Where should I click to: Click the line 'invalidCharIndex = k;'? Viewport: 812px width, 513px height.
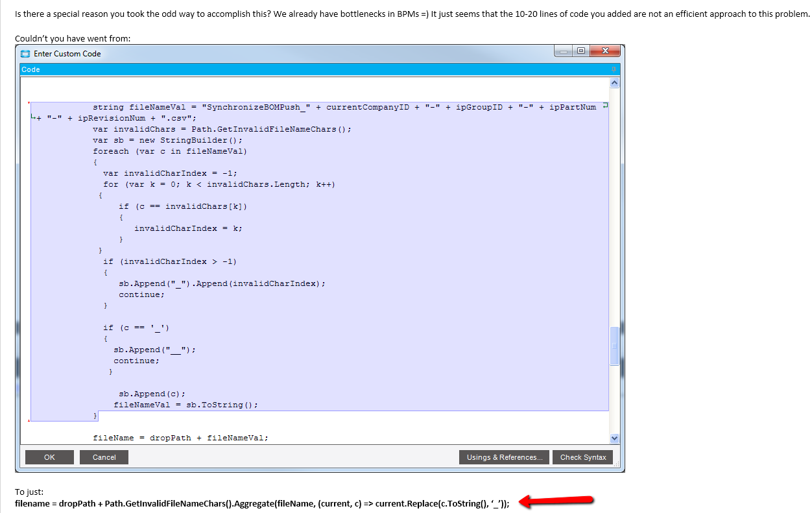(188, 228)
